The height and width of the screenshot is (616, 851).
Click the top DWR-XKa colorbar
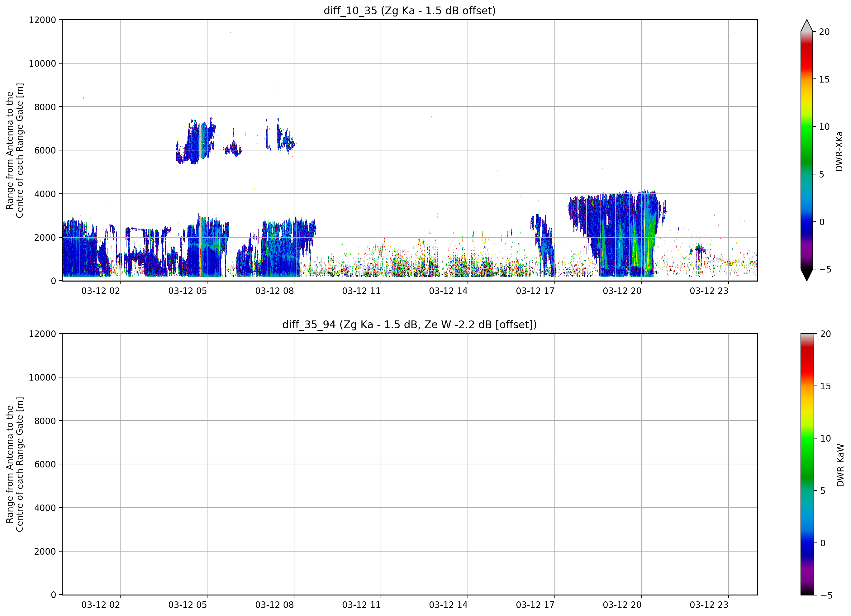click(807, 150)
